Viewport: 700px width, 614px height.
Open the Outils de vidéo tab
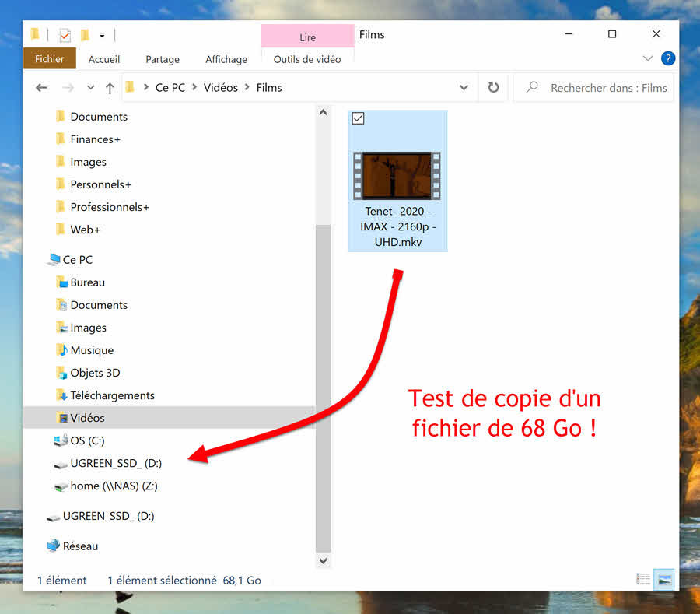coord(307,59)
